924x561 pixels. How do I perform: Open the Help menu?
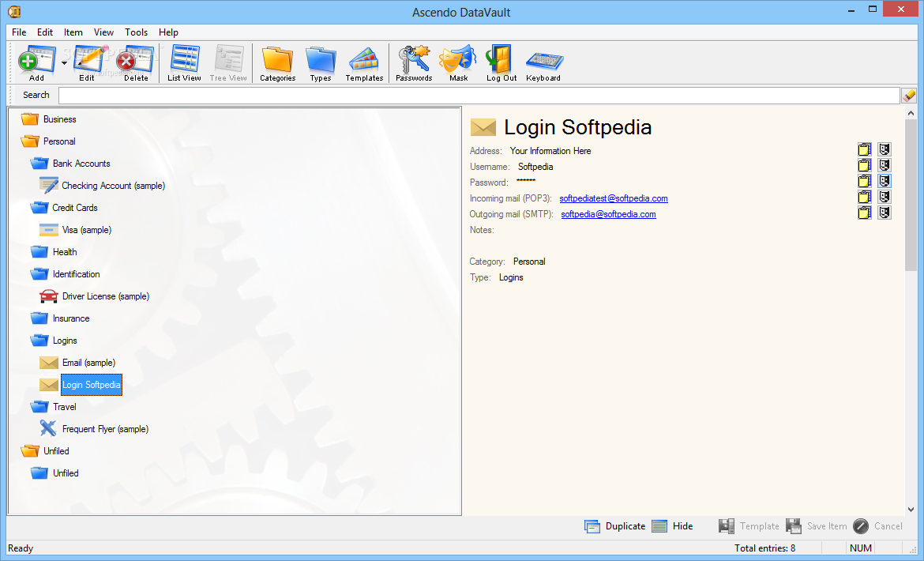click(168, 32)
